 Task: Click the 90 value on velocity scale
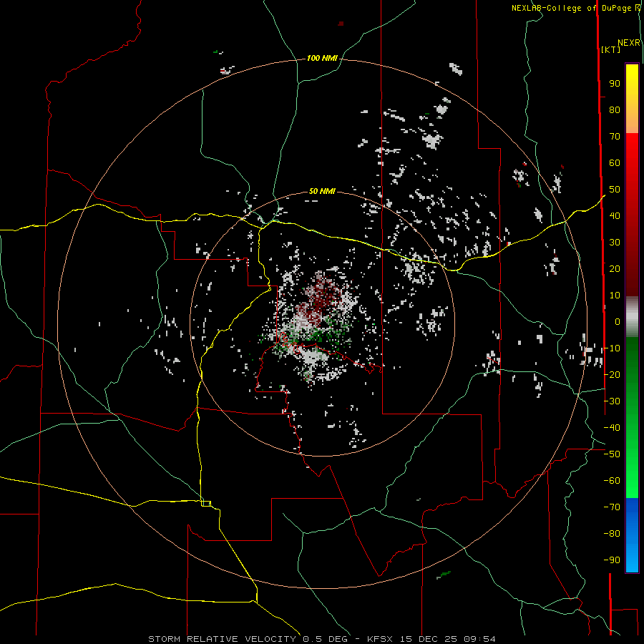(615, 84)
